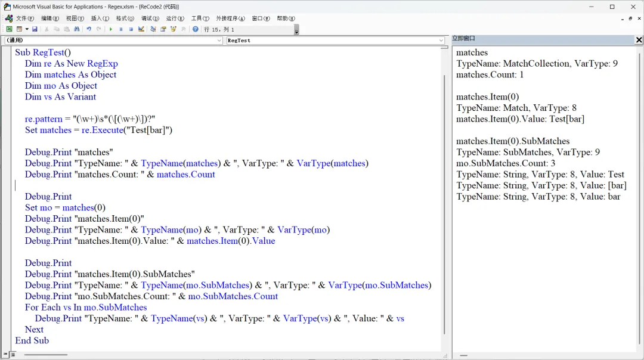Click the Break pause icon
Screen dimensions: 644x360
coord(120,29)
